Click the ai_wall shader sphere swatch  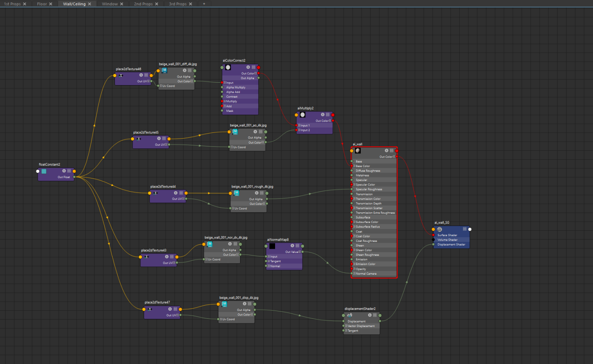pyautogui.click(x=358, y=151)
